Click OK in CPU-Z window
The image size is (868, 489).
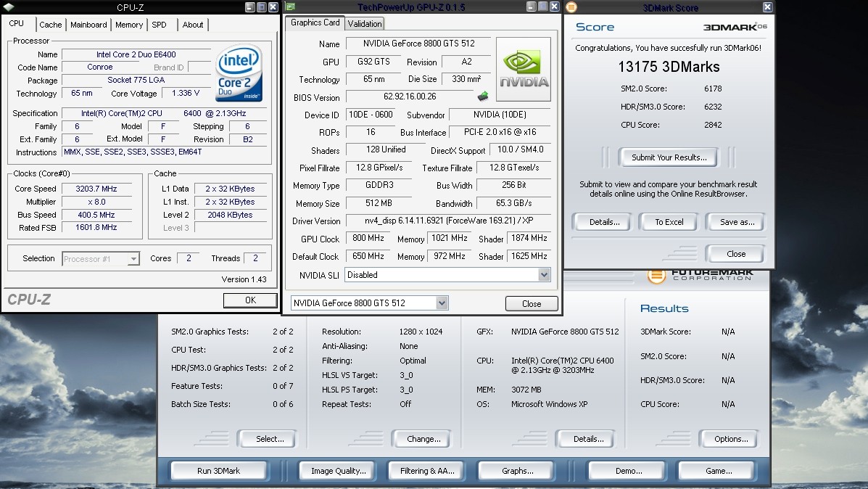250,300
